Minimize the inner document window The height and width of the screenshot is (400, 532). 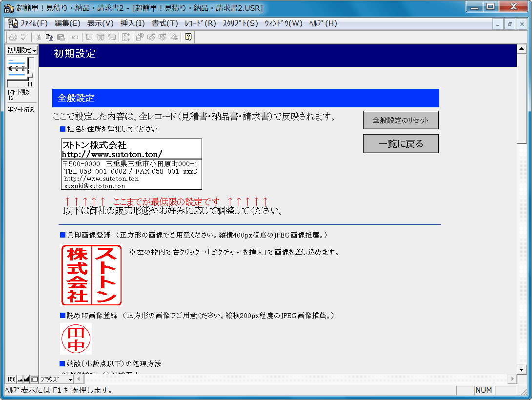(498, 24)
